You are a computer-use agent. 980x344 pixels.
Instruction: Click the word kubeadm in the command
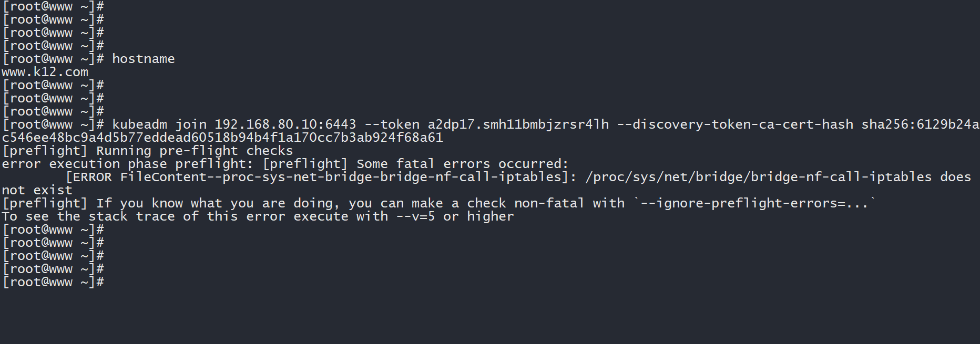tap(139, 124)
